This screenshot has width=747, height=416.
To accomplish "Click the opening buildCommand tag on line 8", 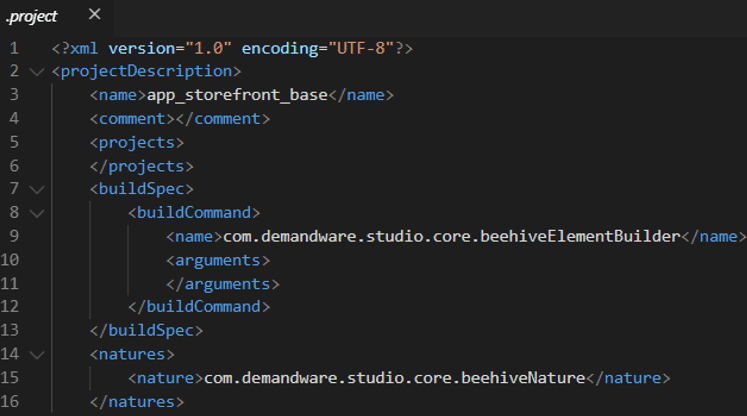I will coord(194,213).
